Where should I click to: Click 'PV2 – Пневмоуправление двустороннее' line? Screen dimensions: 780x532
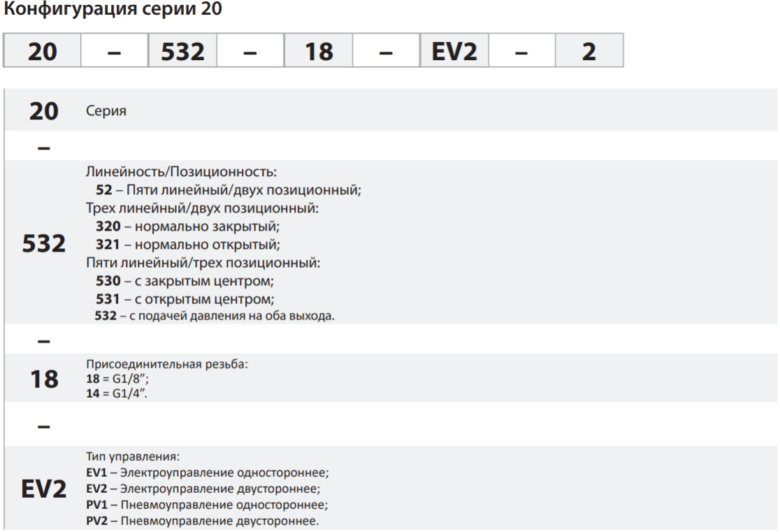[x=203, y=522]
